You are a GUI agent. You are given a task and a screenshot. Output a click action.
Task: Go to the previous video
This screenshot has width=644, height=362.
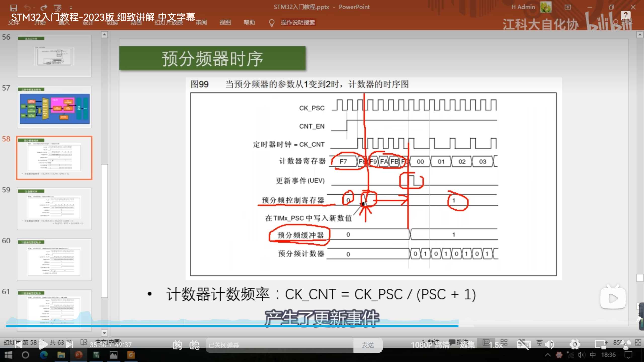coord(19,345)
